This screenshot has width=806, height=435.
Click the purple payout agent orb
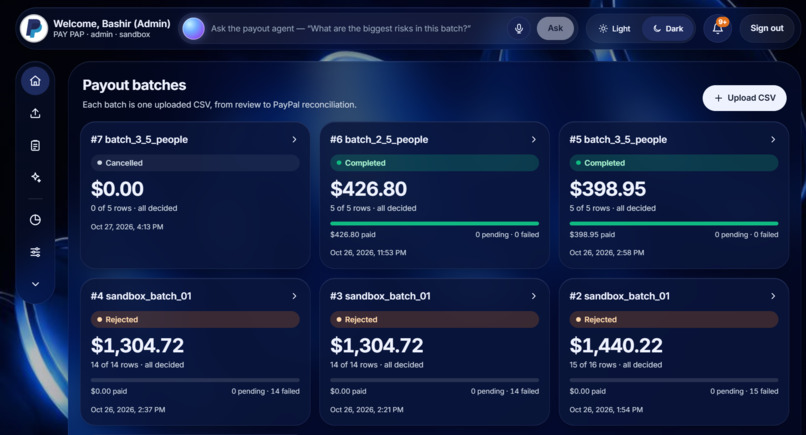(193, 28)
